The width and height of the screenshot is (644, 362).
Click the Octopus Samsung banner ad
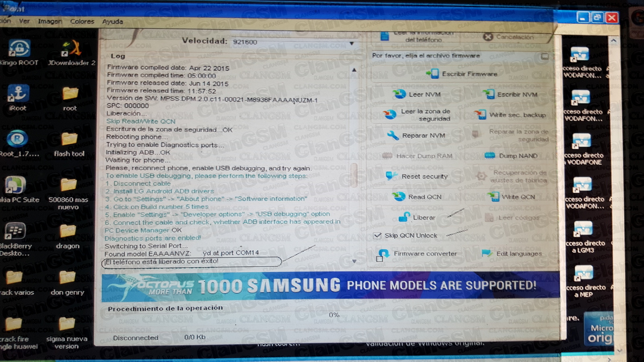pyautogui.click(x=330, y=286)
